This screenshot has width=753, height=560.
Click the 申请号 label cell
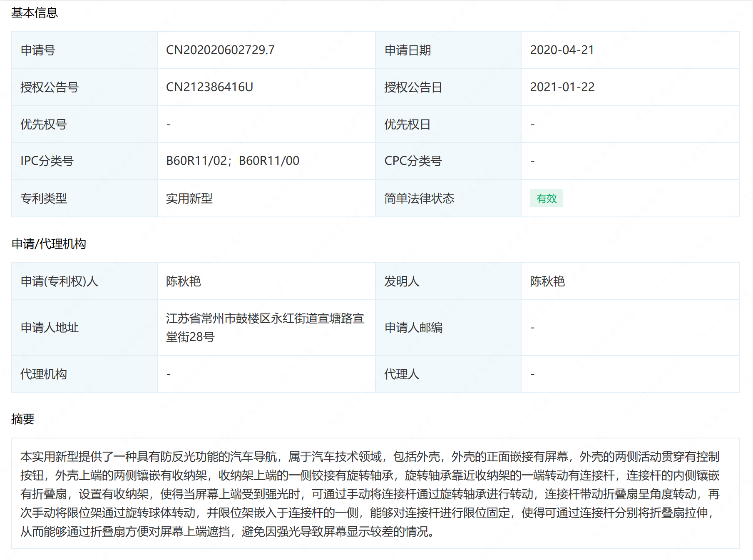[84, 50]
